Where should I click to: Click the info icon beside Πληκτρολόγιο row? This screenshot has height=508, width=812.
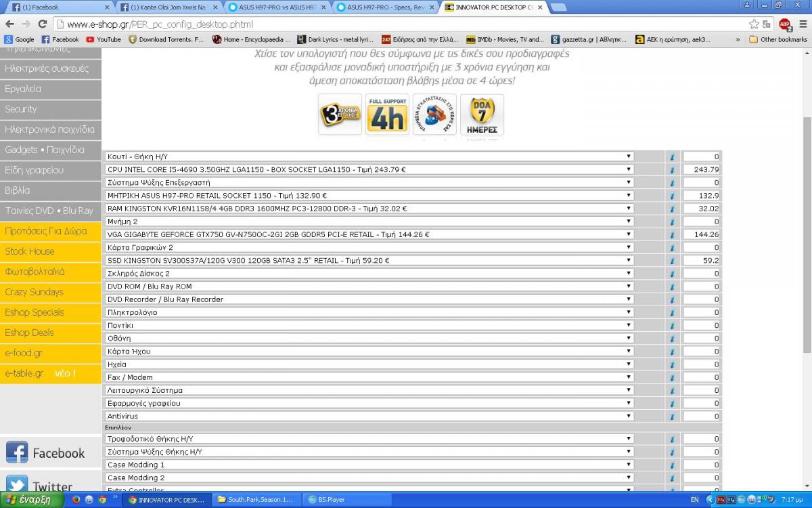click(672, 312)
